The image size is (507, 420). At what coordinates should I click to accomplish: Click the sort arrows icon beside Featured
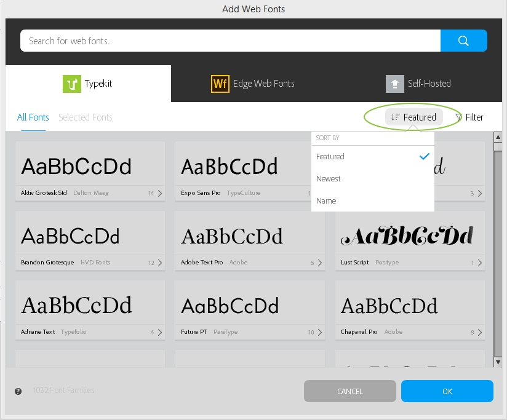tap(395, 117)
